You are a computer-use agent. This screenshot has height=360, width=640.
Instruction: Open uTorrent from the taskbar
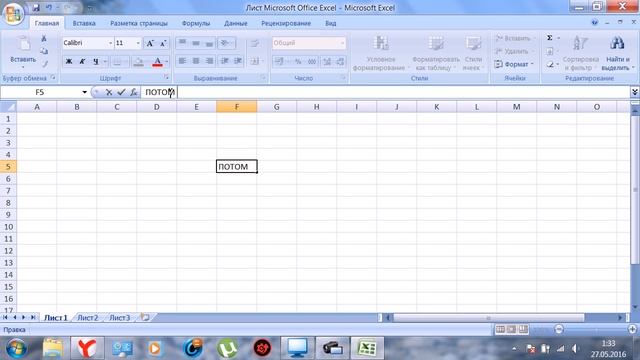coord(227,348)
